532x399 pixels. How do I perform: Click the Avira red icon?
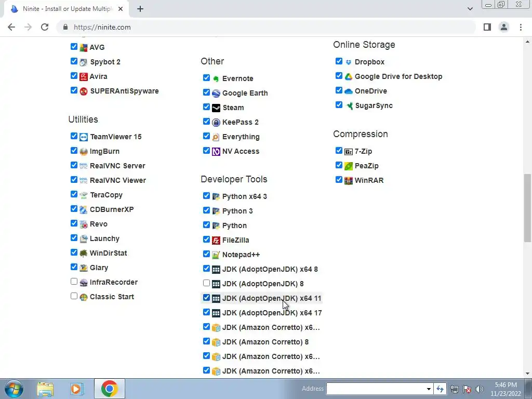[x=84, y=77]
